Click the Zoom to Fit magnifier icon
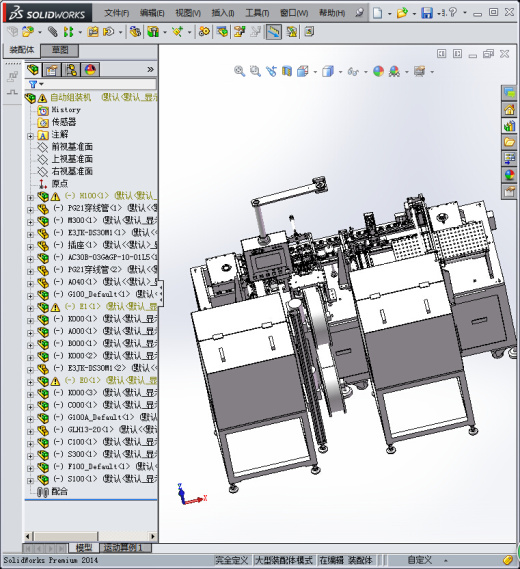The width and height of the screenshot is (520, 569). (239, 71)
